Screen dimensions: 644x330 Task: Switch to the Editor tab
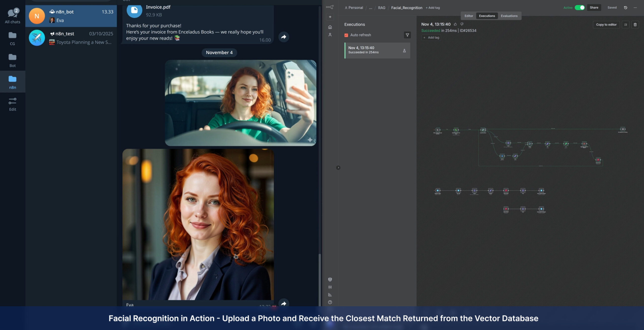coord(469,16)
